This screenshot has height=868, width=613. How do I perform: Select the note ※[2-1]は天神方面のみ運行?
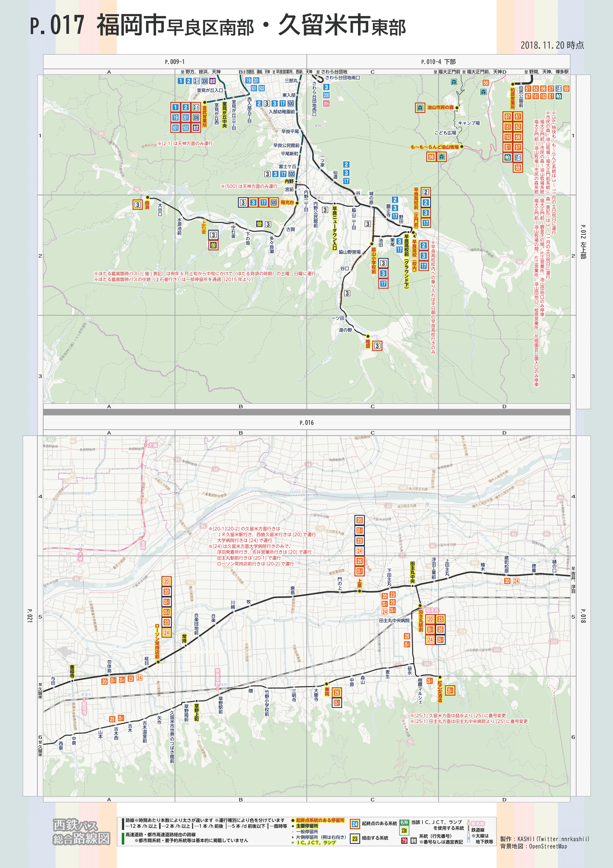coord(185,143)
